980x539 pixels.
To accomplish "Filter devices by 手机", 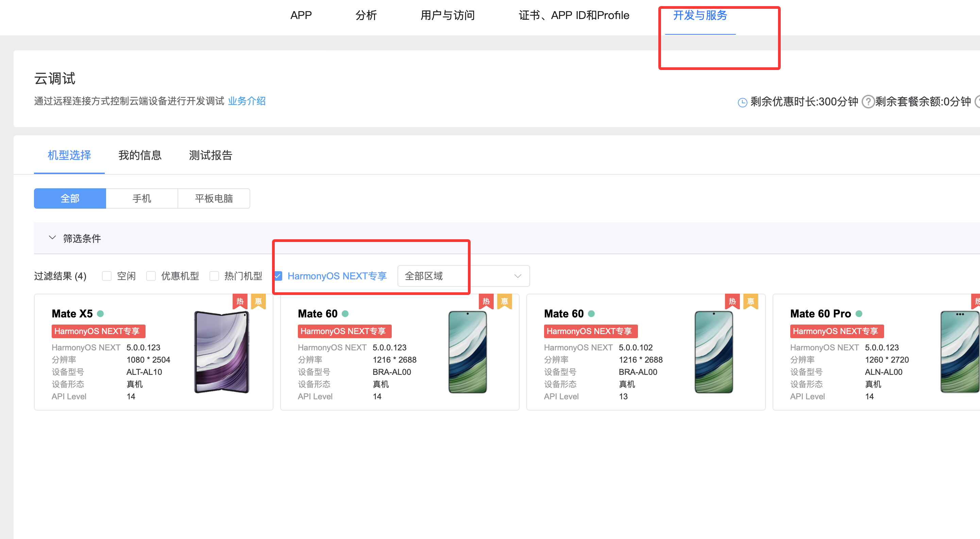I will (142, 198).
